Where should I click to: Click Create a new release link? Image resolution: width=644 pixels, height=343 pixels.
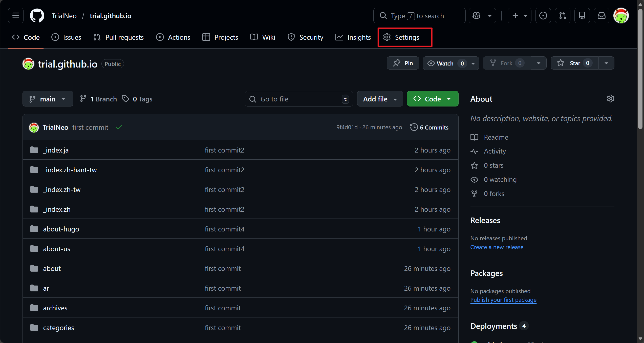click(497, 247)
